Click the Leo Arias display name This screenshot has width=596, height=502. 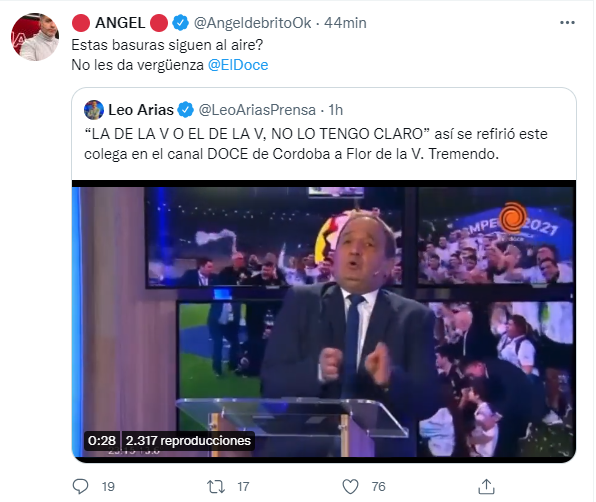pos(141,110)
